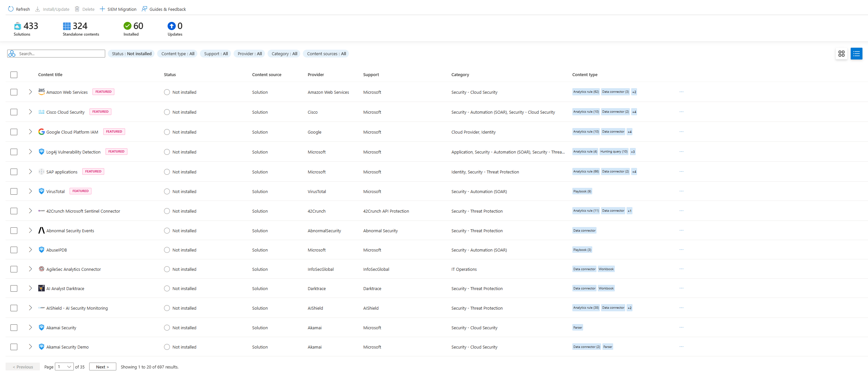This screenshot has height=375, width=868.
Task: Click the Updates counter icon
Action: [172, 26]
